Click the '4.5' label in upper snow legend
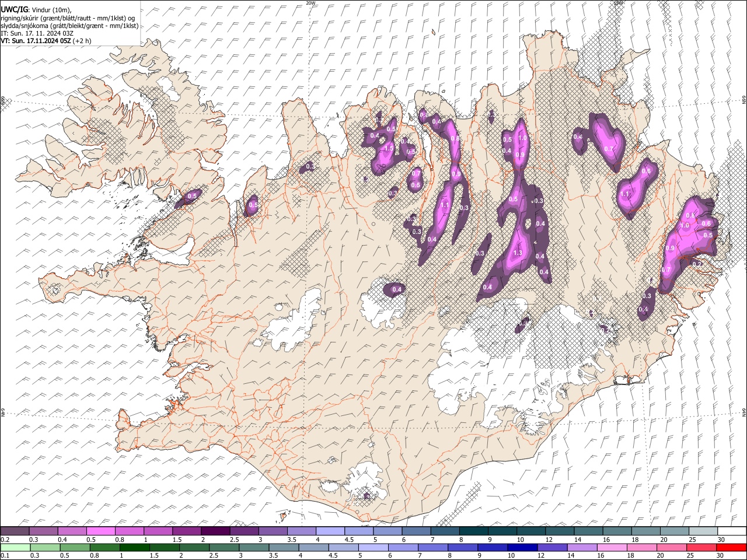The image size is (747, 560). pyautogui.click(x=348, y=540)
